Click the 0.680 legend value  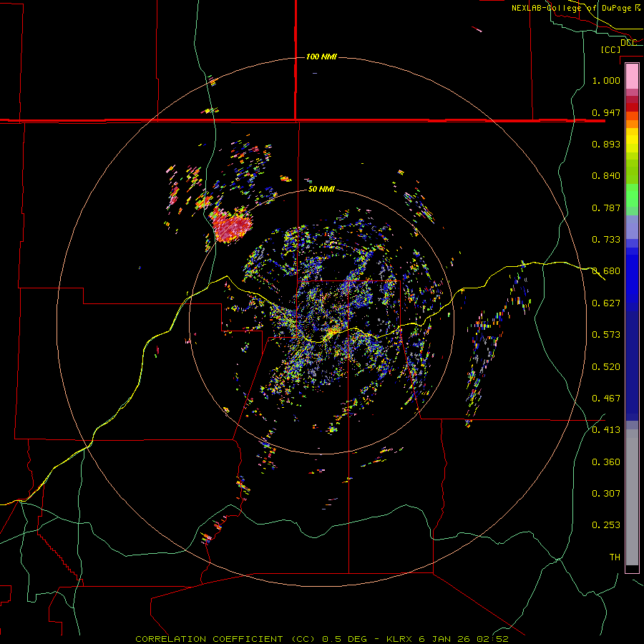(x=606, y=271)
